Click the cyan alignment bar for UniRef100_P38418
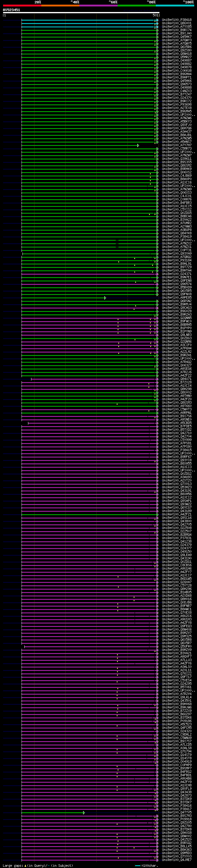The width and height of the screenshot is (197, 868). [89, 20]
